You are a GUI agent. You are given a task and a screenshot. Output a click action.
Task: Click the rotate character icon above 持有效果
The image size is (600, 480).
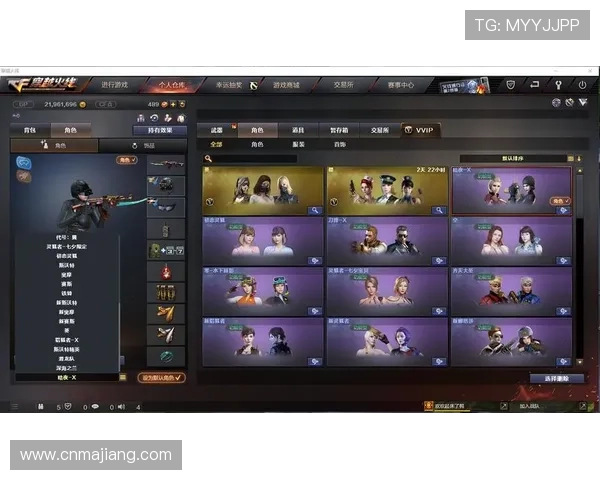click(x=154, y=118)
